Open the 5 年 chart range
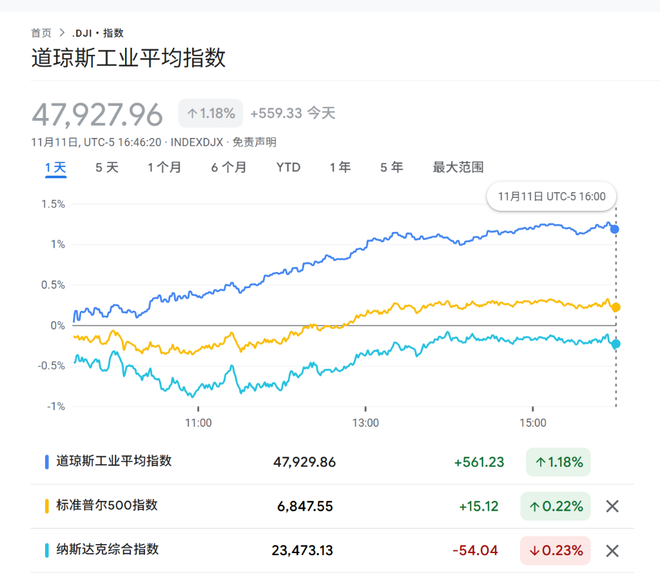The width and height of the screenshot is (660, 575). [x=391, y=168]
